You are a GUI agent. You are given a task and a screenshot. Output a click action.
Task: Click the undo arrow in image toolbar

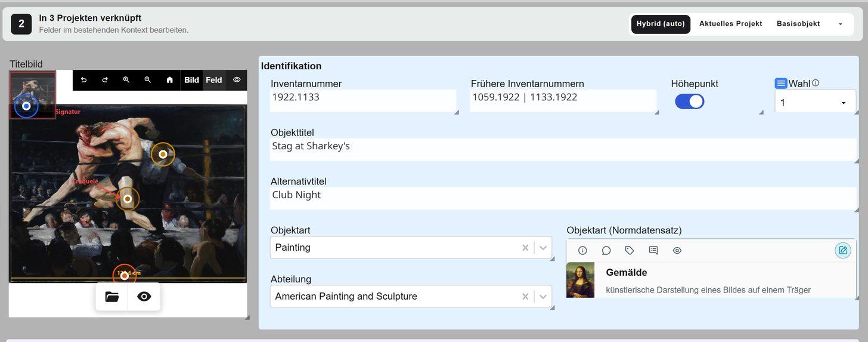[83, 80]
